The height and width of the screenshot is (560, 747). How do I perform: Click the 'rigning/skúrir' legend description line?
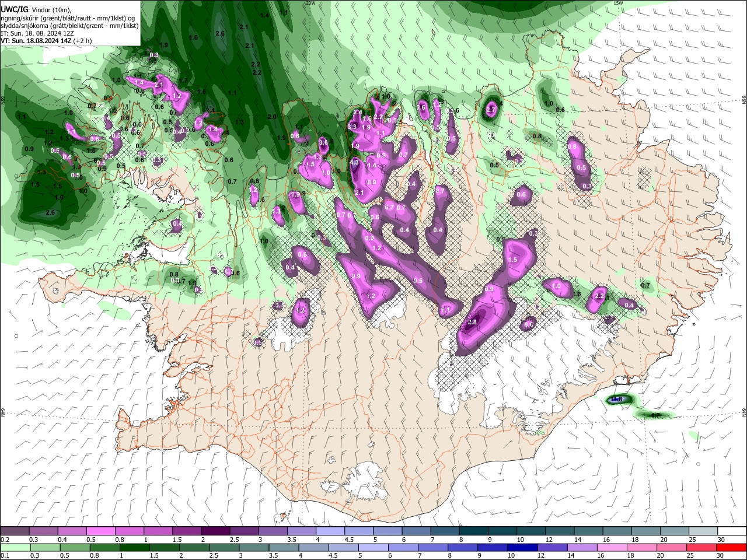tap(68, 18)
